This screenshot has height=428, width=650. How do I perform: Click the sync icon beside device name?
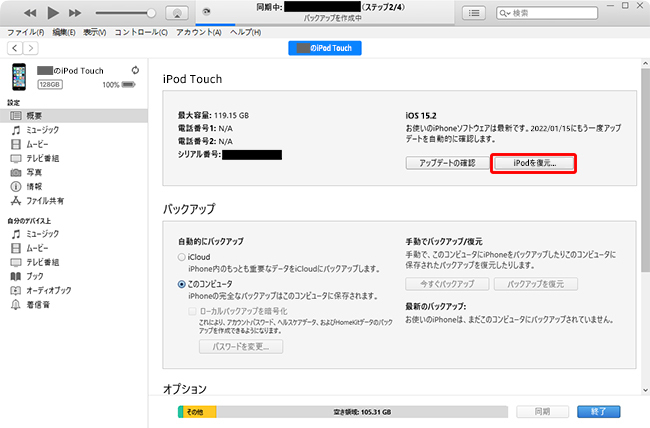click(135, 70)
